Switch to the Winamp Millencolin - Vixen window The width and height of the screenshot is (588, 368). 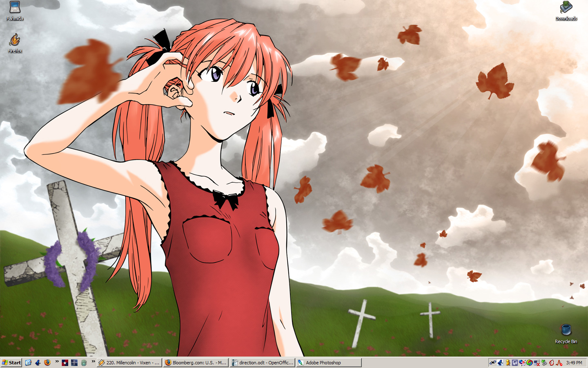point(129,363)
